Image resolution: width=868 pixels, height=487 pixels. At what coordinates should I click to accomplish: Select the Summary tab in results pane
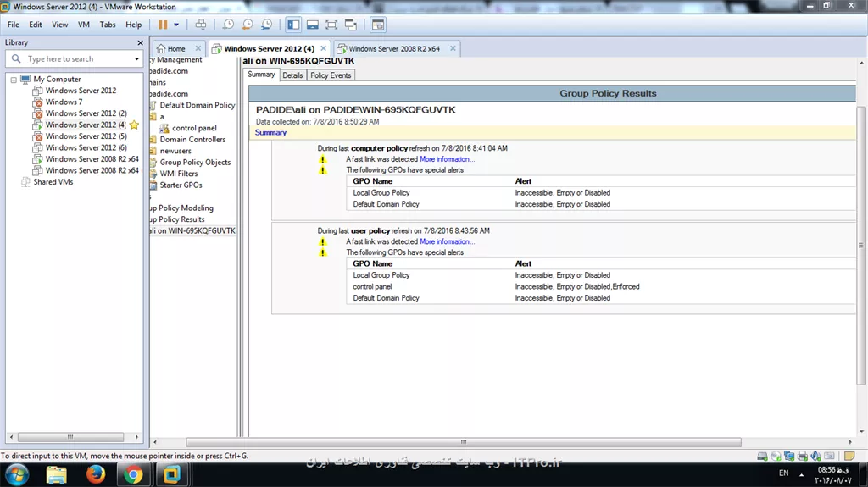pyautogui.click(x=261, y=75)
